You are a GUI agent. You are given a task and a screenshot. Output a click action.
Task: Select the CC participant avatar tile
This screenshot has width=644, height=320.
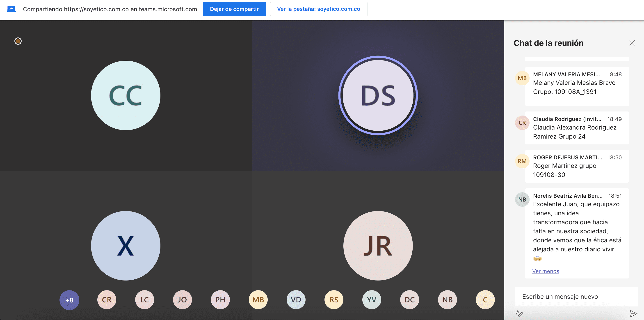tap(126, 95)
